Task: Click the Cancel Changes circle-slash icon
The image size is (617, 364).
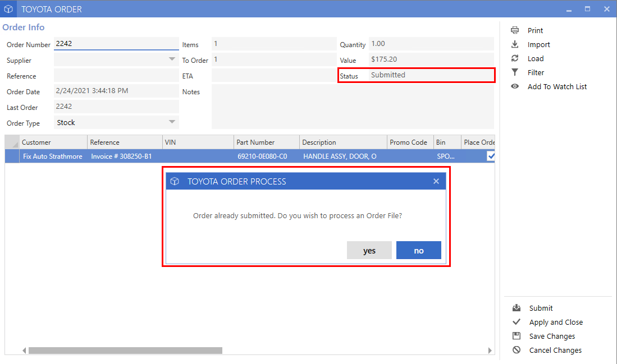Action: [517, 350]
